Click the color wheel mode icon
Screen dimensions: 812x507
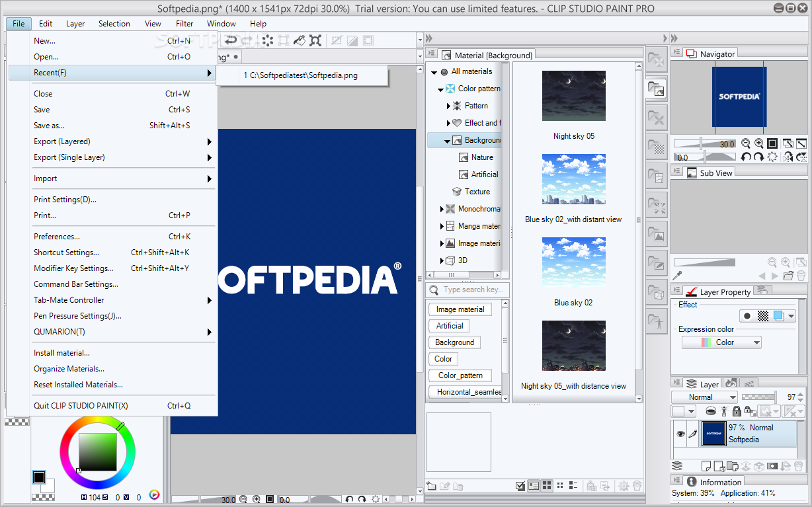tap(154, 494)
